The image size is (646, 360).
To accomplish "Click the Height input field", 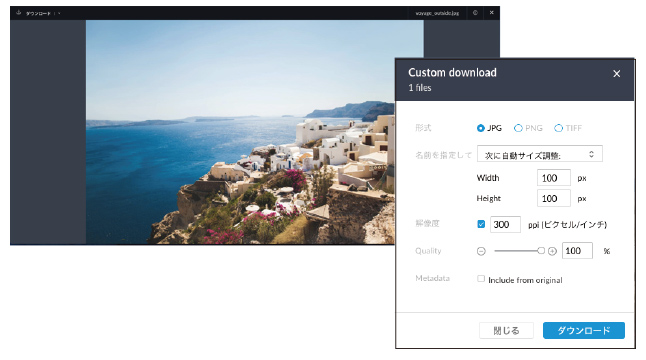I will tap(554, 199).
